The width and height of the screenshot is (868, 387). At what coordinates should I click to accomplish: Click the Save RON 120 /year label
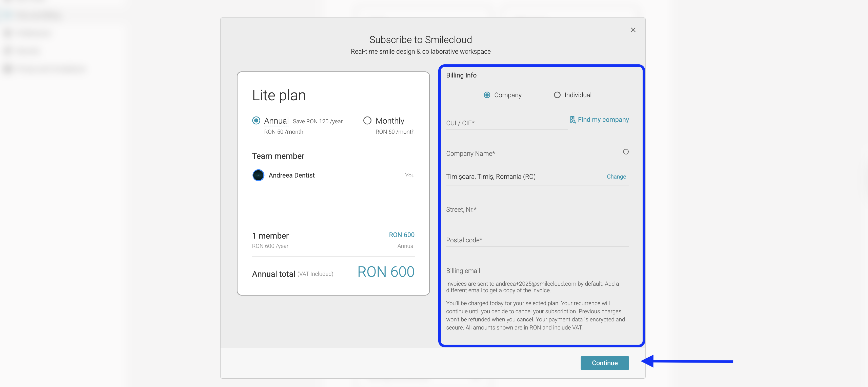[318, 121]
